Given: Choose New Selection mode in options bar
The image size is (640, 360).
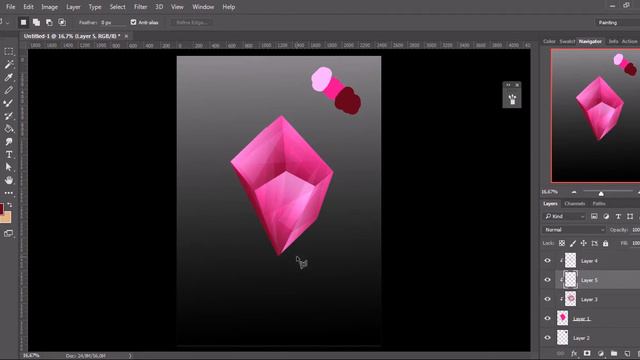Looking at the screenshot, I should (23, 22).
